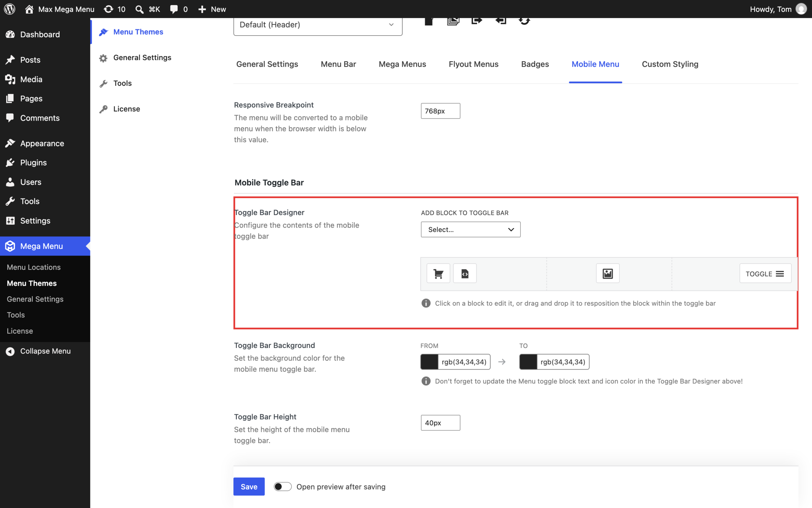Edit the HTML code block in toggle bar
Screen dimensions: 812x508
point(465,273)
